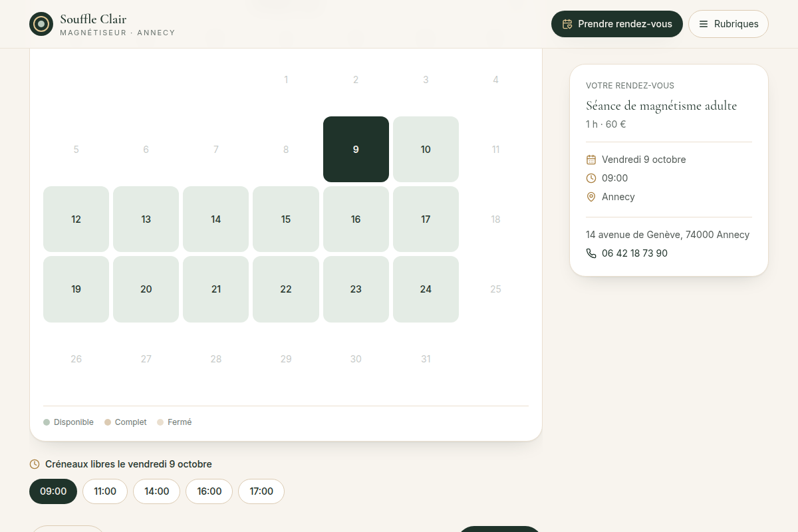Pick day 16 in the calendar
The image size is (798, 532).
356,219
